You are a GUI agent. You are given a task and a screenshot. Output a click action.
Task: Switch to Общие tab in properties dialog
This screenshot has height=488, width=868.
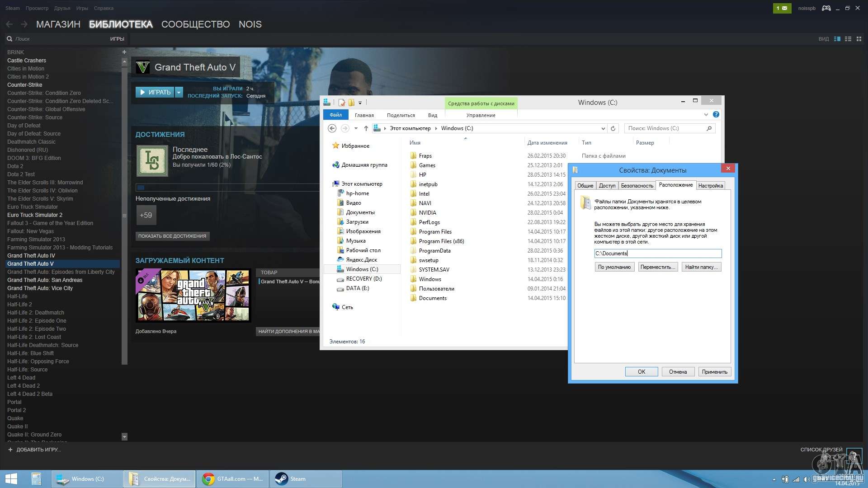[585, 186]
